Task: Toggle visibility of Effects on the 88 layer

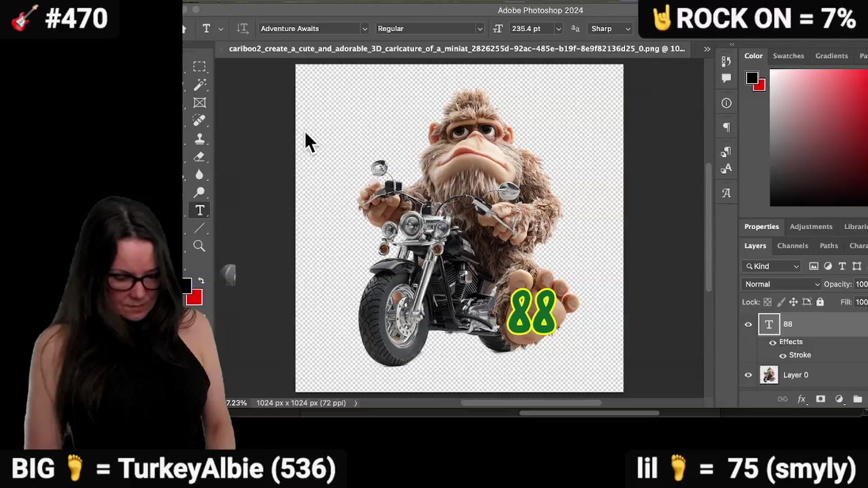Action: (773, 343)
